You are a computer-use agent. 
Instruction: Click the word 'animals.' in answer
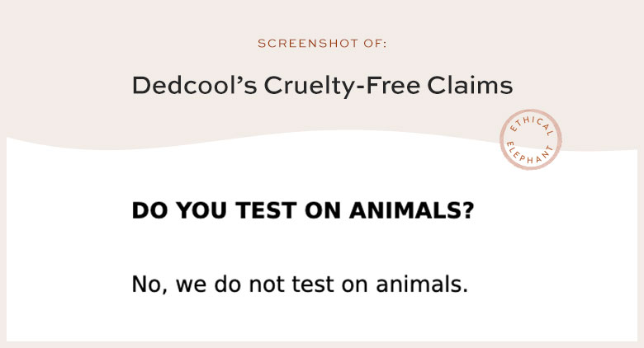(x=422, y=284)
